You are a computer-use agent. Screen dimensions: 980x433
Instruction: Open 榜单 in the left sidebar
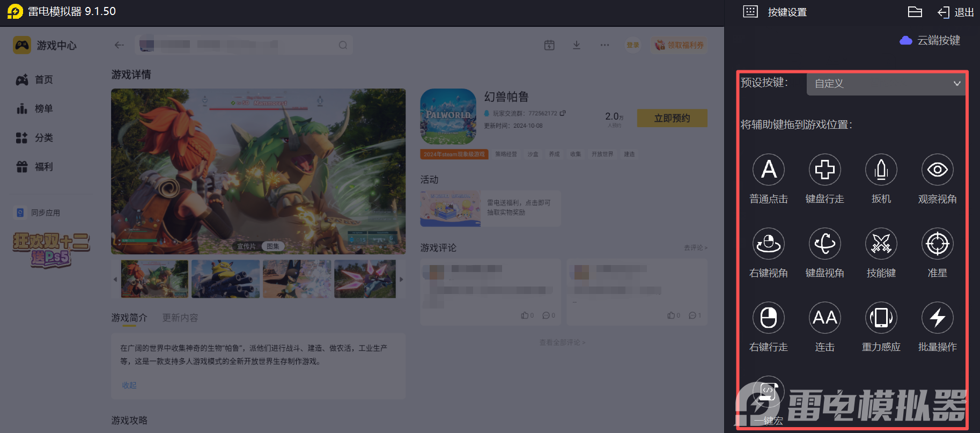43,109
